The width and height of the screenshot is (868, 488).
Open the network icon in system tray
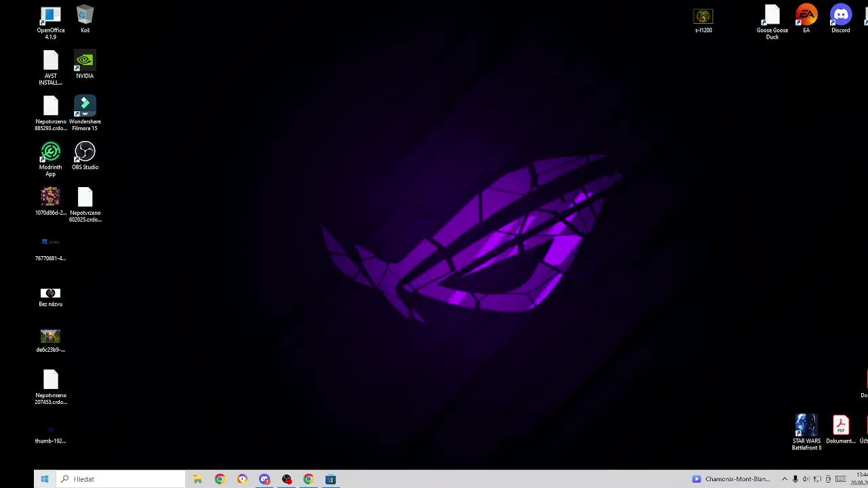(x=817, y=479)
